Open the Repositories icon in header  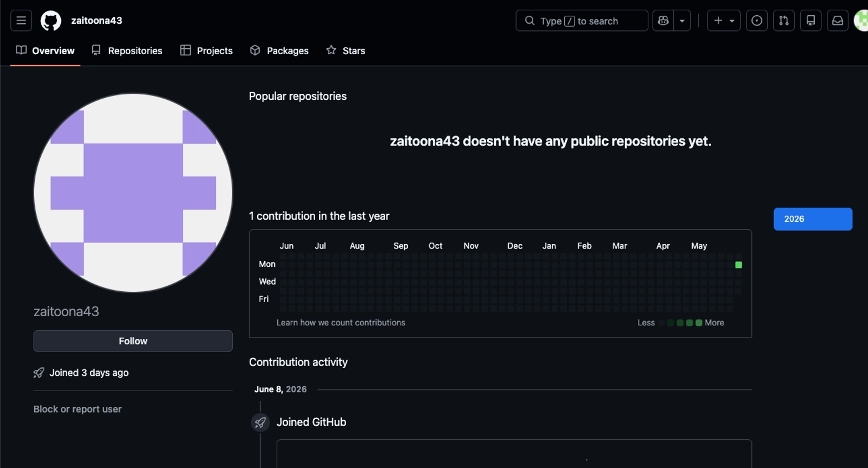(x=810, y=21)
